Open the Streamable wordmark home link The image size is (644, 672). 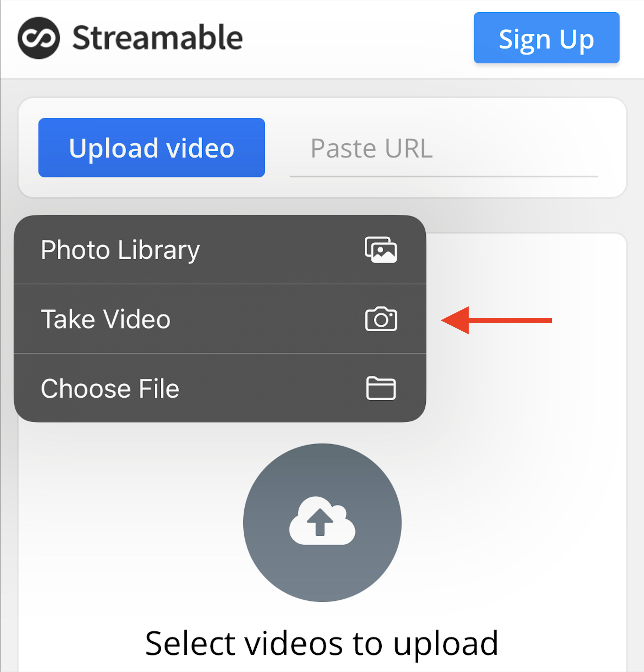[x=157, y=37]
